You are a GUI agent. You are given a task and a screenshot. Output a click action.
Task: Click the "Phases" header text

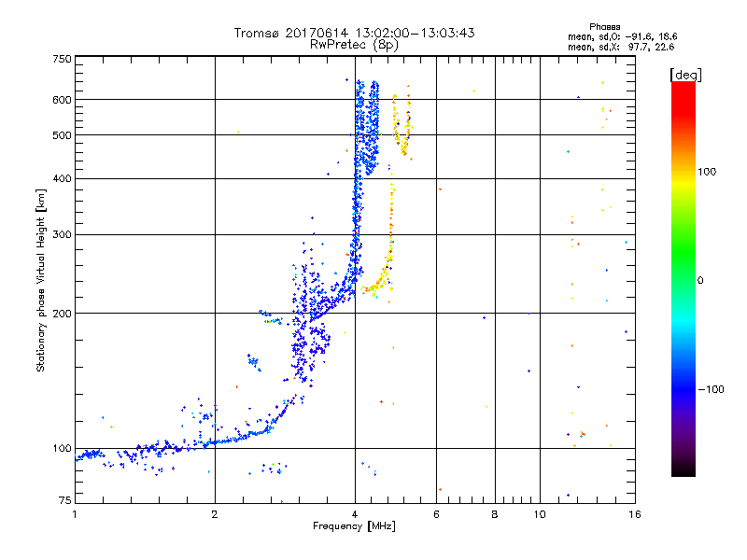pyautogui.click(x=604, y=27)
